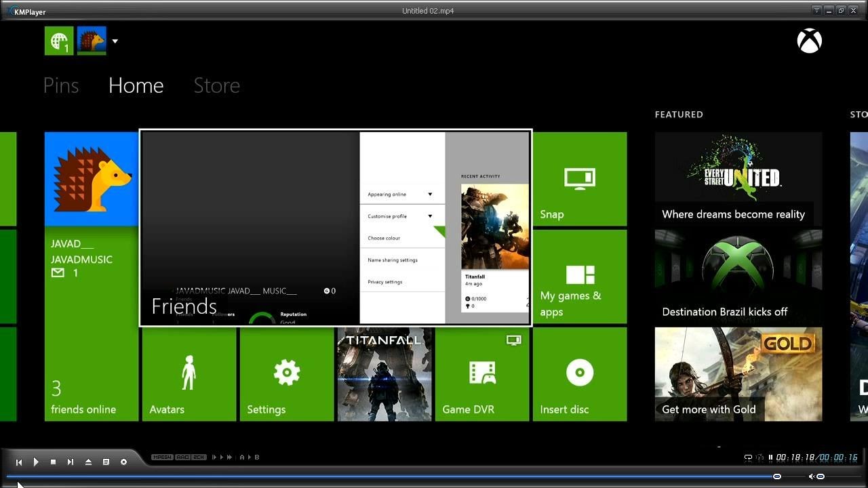Open the Pins tab
Viewport: 868px width, 488px height.
[61, 85]
